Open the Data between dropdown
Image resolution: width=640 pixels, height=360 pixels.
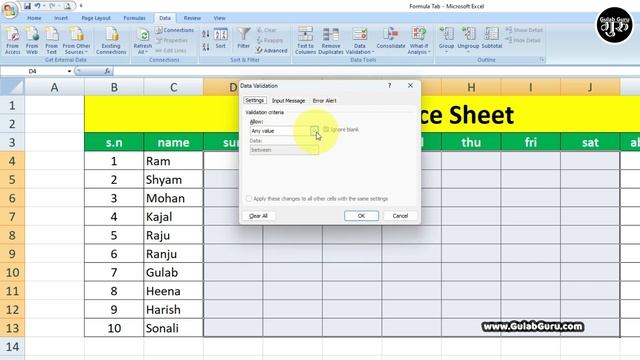point(284,150)
